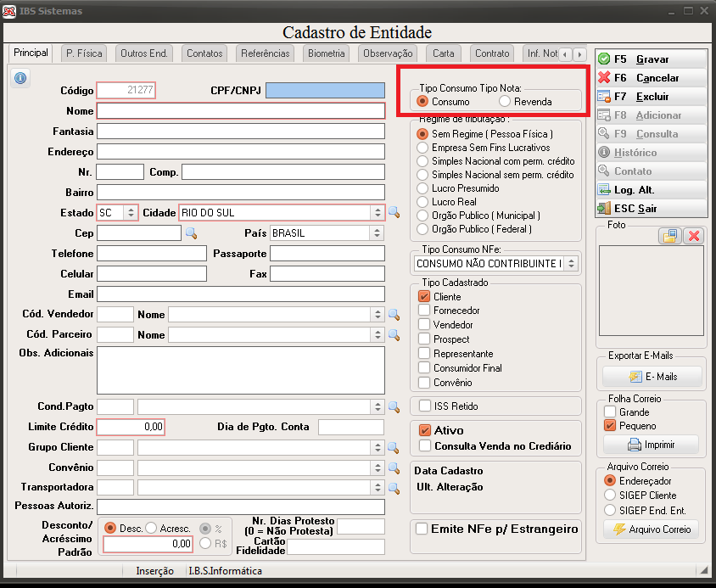Click the Imprimir button

(x=652, y=445)
